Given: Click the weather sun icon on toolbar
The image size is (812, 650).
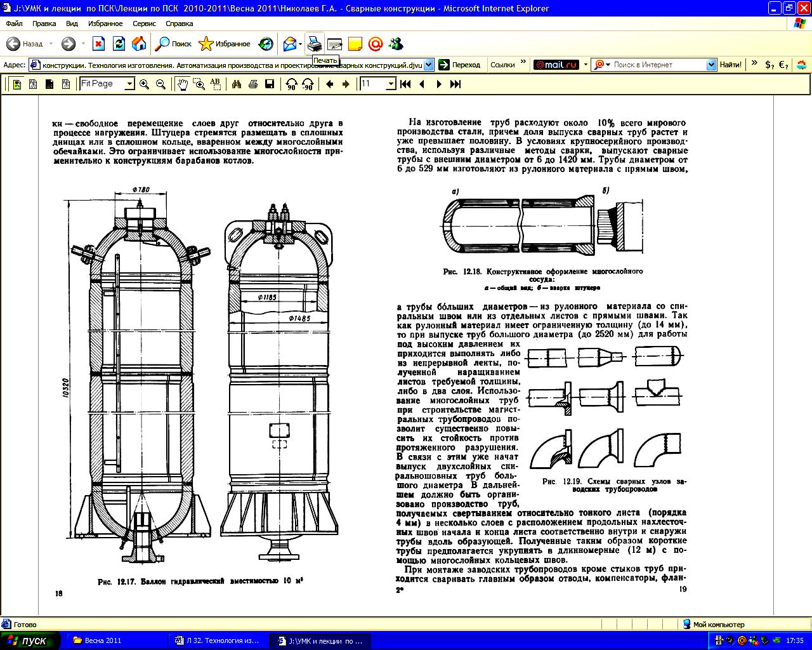Looking at the screenshot, I should point(802,65).
